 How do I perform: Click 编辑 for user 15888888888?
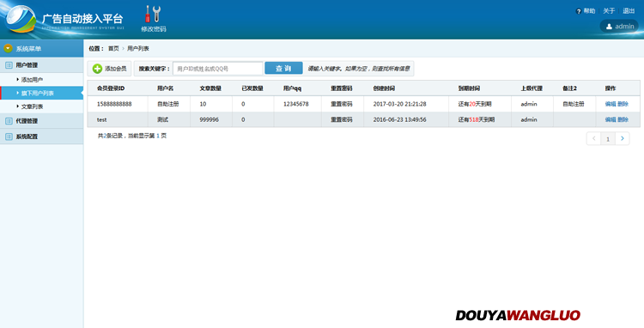[x=611, y=104]
